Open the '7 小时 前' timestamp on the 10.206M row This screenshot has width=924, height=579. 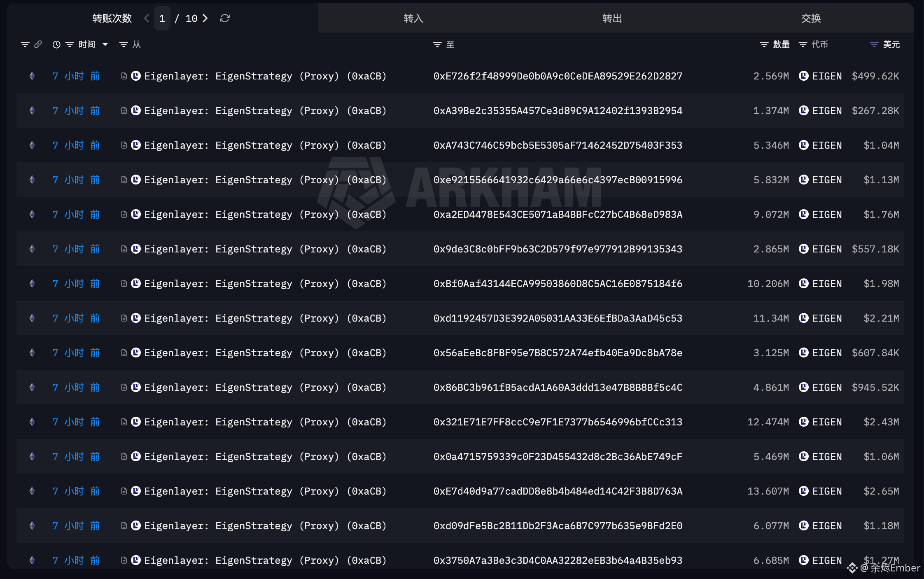[76, 284]
